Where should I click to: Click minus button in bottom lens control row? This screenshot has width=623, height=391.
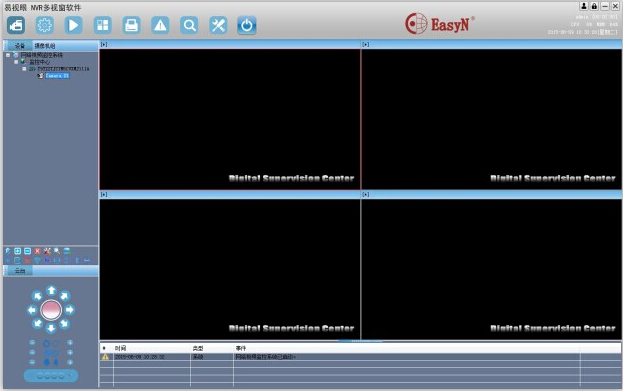32,362
